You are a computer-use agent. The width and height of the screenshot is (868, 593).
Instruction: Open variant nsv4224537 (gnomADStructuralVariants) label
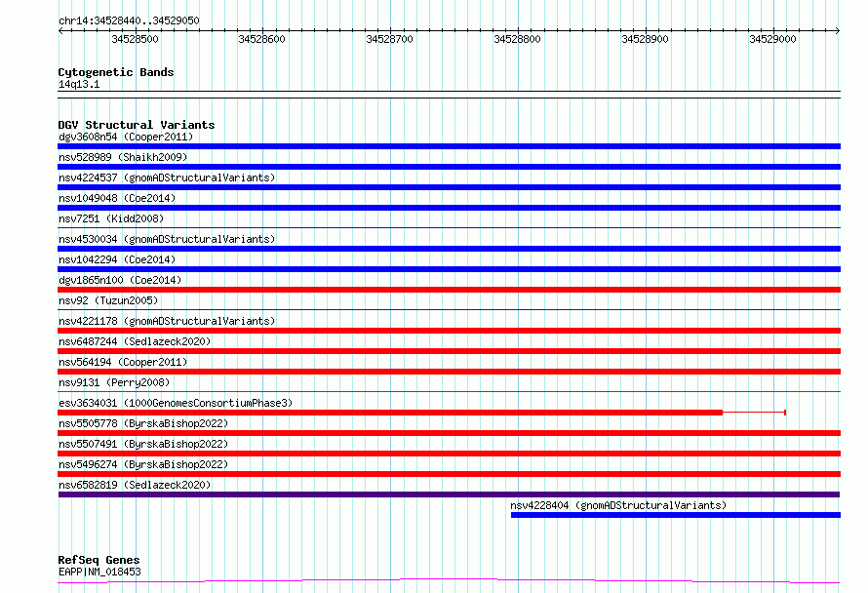pos(167,178)
